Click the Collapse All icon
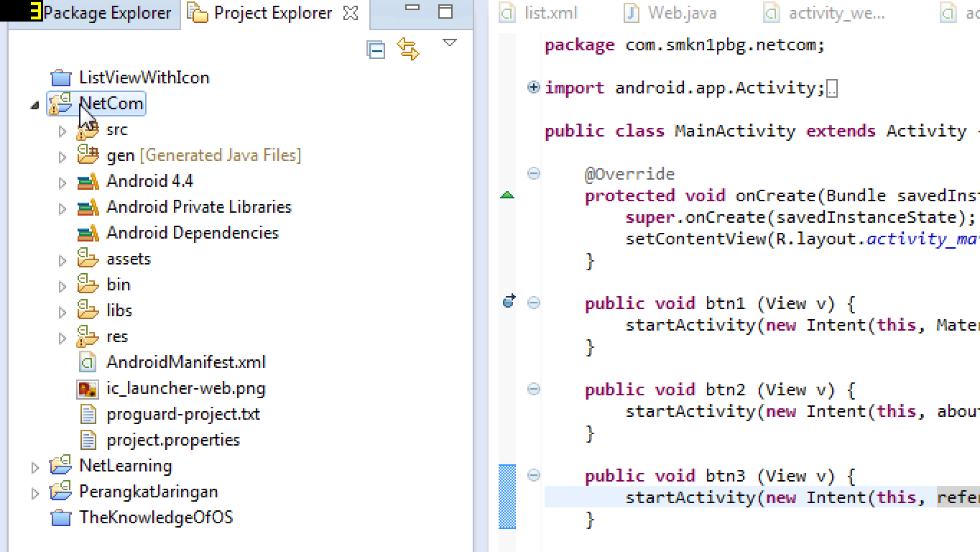Screen dimensions: 980x552 376,50
